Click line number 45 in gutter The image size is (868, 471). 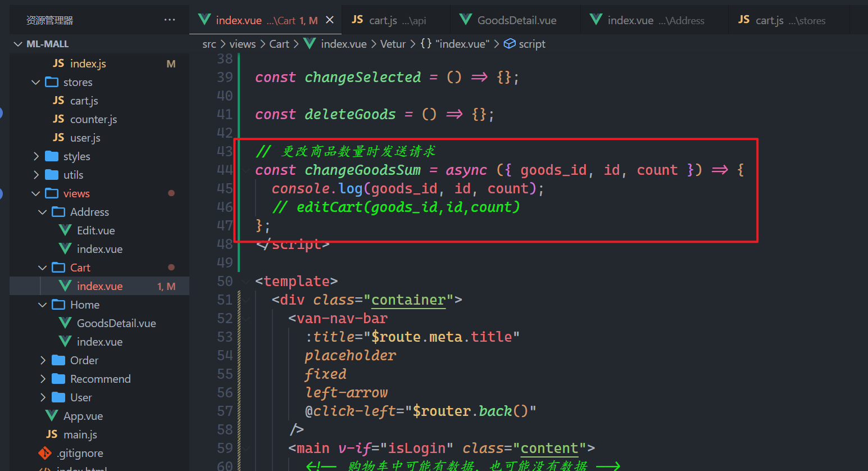(225, 188)
